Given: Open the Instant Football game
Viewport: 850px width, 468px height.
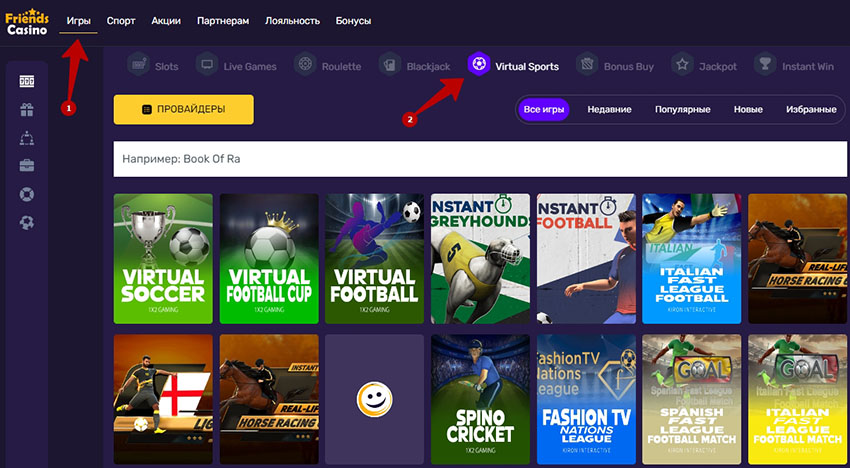Looking at the screenshot, I should [x=586, y=259].
